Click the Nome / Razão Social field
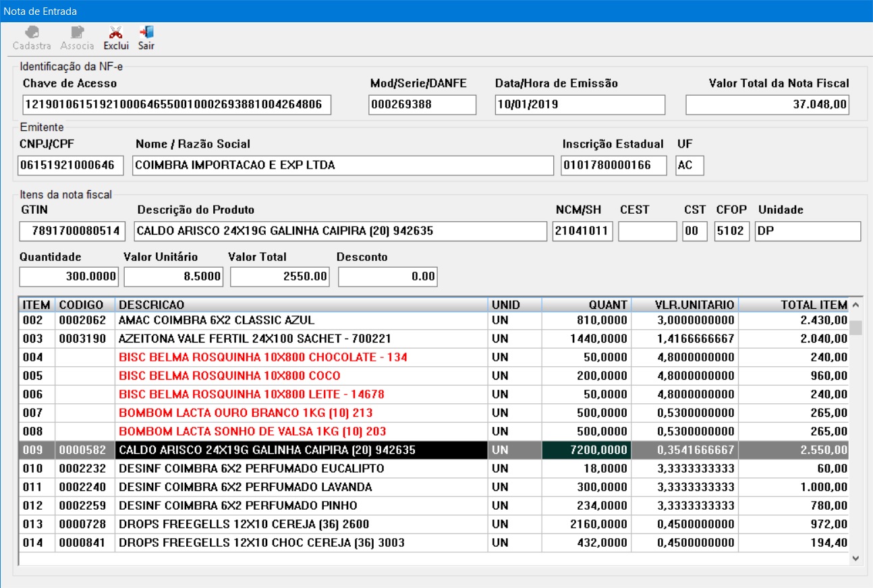This screenshot has height=588, width=873. click(343, 165)
